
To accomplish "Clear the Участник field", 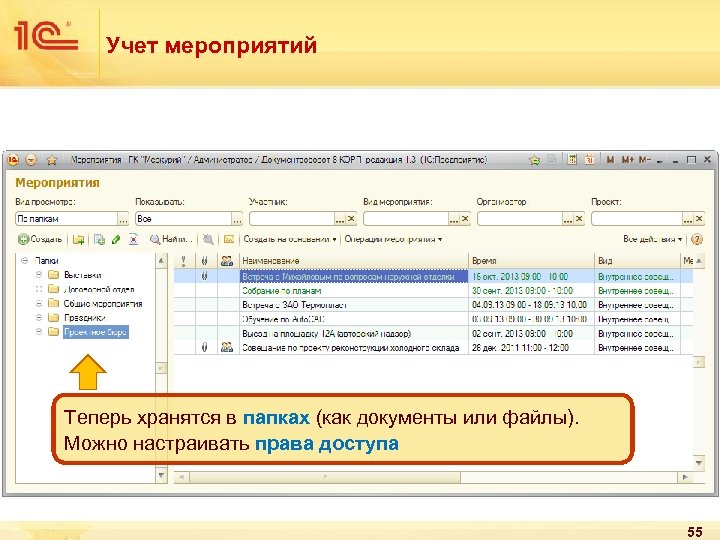I will click(x=351, y=219).
